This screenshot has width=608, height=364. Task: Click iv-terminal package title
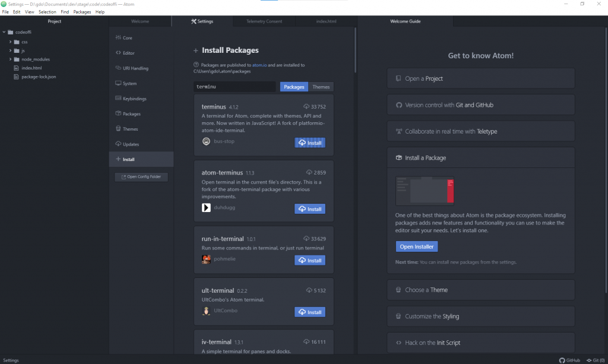point(216,342)
